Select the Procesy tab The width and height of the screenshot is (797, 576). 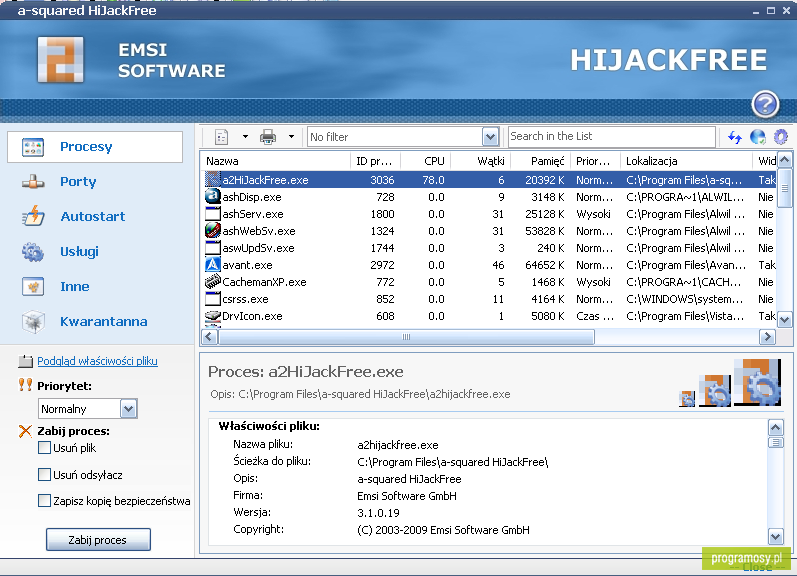click(x=95, y=147)
